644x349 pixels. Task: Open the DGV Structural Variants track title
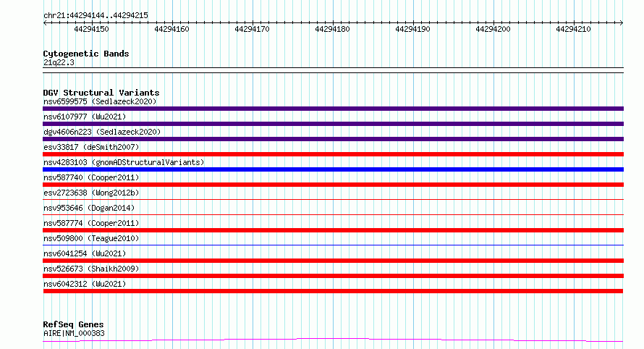pos(101,93)
